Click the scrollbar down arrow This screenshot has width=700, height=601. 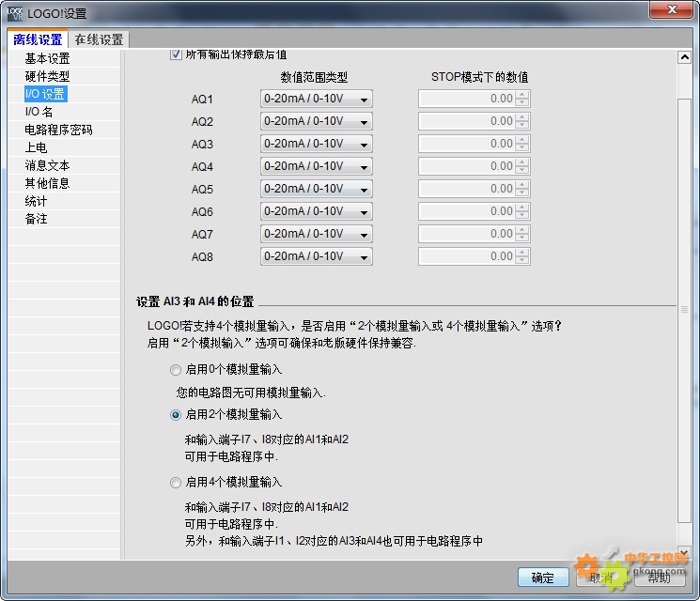click(684, 553)
